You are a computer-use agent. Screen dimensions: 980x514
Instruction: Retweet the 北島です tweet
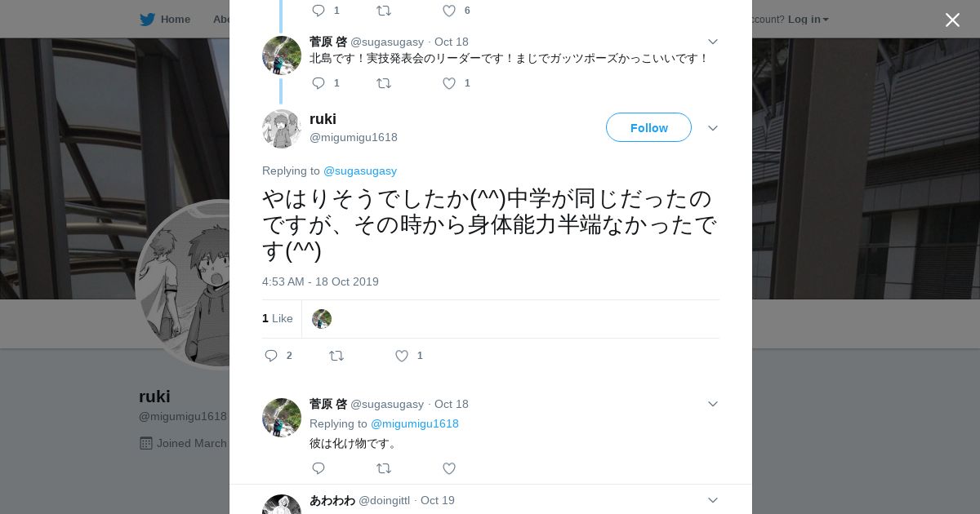click(x=384, y=83)
